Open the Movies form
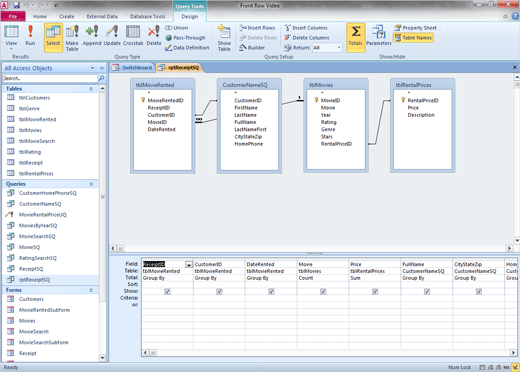 coord(27,321)
